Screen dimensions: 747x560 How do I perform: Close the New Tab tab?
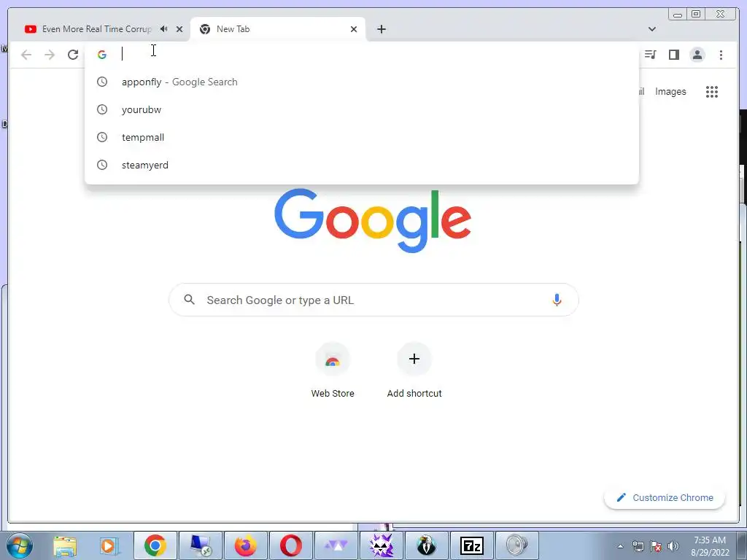[x=354, y=29]
